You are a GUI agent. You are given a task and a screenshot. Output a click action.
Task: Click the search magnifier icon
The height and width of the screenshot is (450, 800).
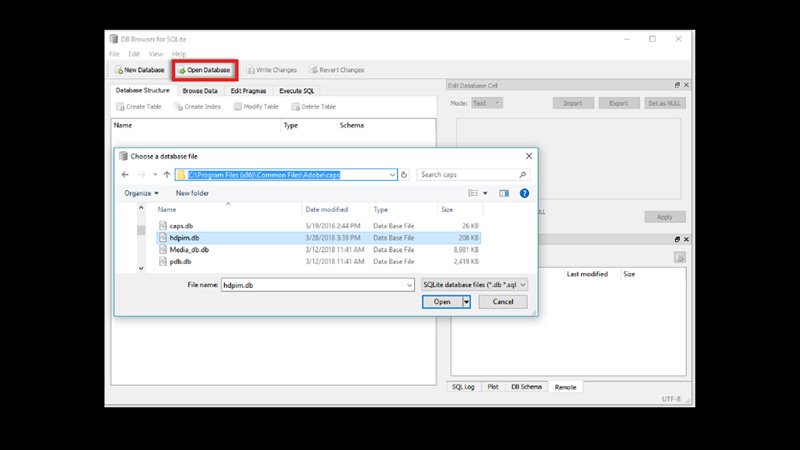click(x=522, y=174)
